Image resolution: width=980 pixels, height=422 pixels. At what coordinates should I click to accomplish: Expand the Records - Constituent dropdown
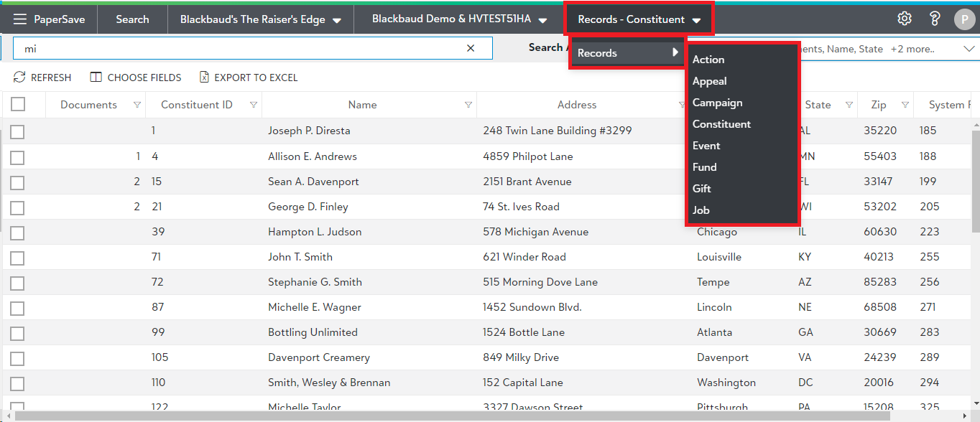696,21
